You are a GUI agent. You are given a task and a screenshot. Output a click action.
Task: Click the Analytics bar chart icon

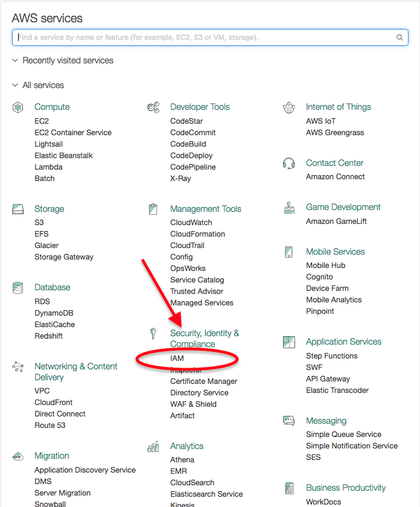pyautogui.click(x=153, y=446)
